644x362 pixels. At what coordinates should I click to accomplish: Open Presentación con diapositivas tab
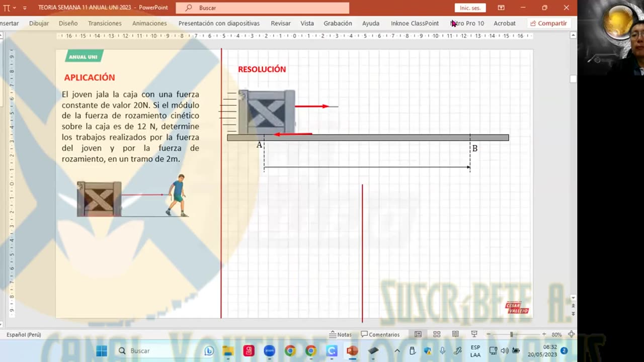tap(219, 23)
